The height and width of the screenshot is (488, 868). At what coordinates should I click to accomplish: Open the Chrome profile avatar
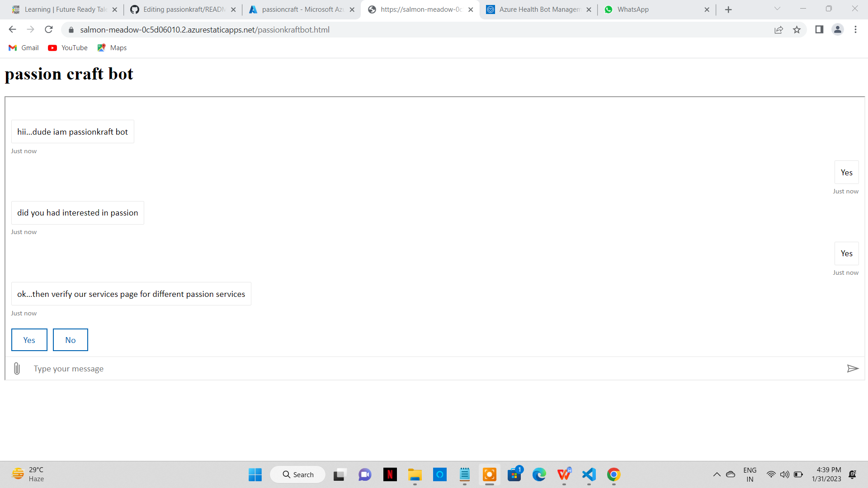point(837,30)
